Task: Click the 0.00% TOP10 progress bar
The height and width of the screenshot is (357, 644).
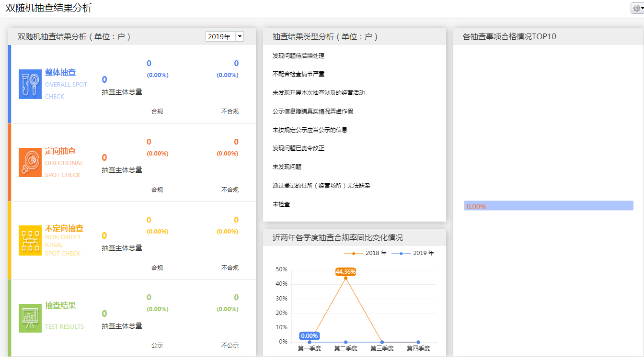Action: tap(549, 206)
